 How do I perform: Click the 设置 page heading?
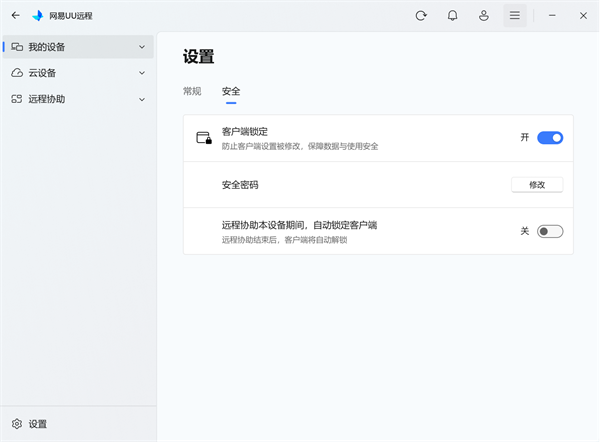(199, 57)
